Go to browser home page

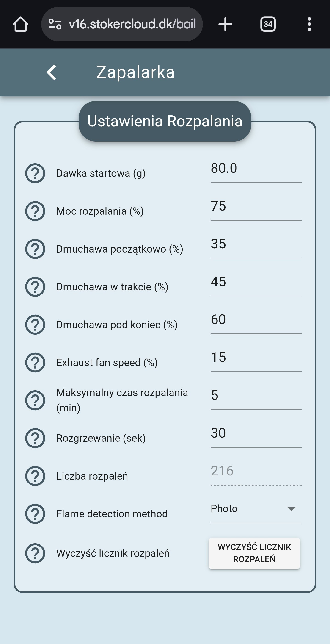pyautogui.click(x=20, y=24)
